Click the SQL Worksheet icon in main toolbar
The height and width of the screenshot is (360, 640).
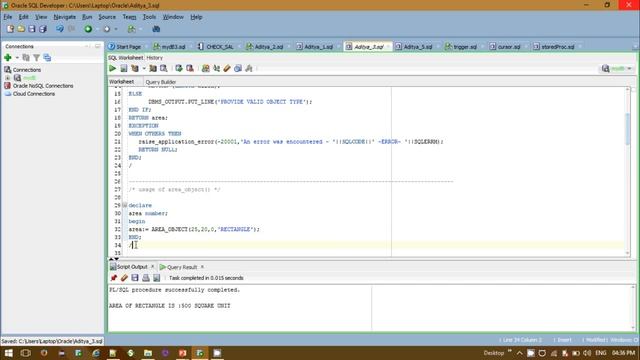coord(131,29)
